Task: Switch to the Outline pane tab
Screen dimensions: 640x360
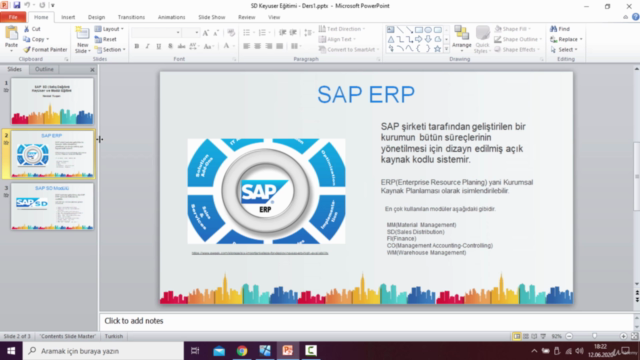Action: click(44, 69)
